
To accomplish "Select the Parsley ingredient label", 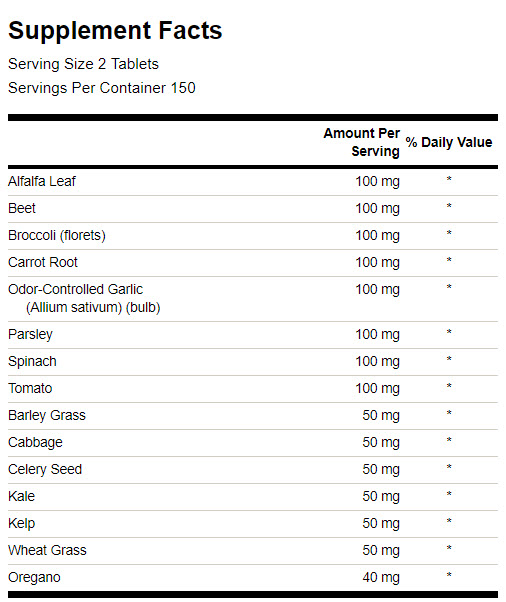I will click(x=30, y=334).
